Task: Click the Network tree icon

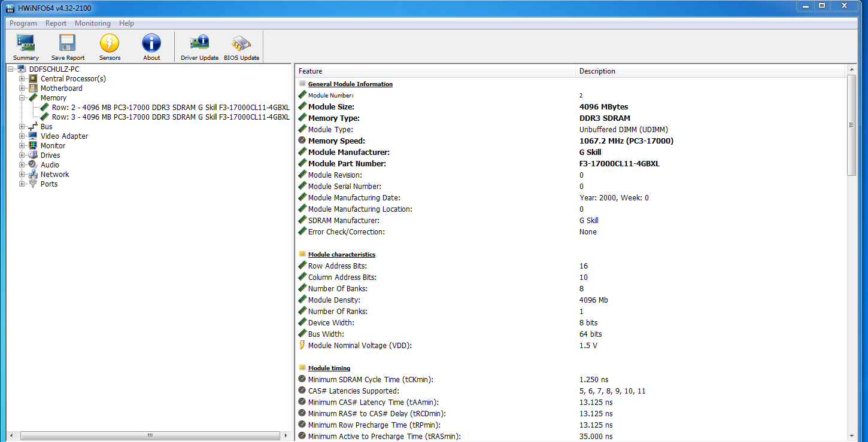Action: (x=33, y=175)
